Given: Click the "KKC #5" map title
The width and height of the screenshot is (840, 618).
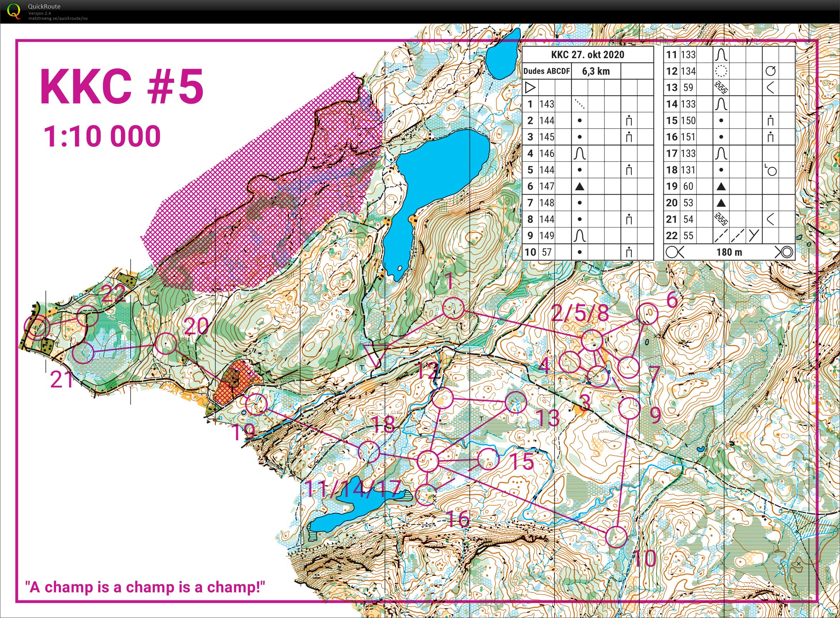Looking at the screenshot, I should [x=122, y=87].
